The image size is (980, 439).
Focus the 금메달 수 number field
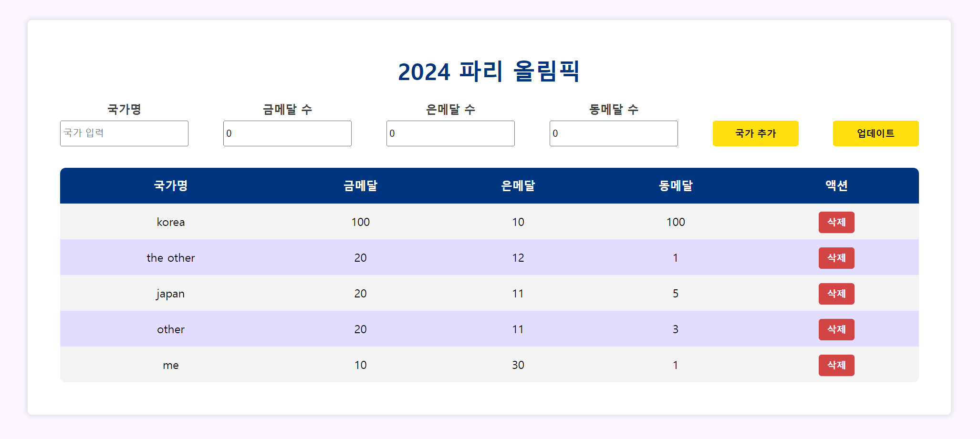click(287, 133)
